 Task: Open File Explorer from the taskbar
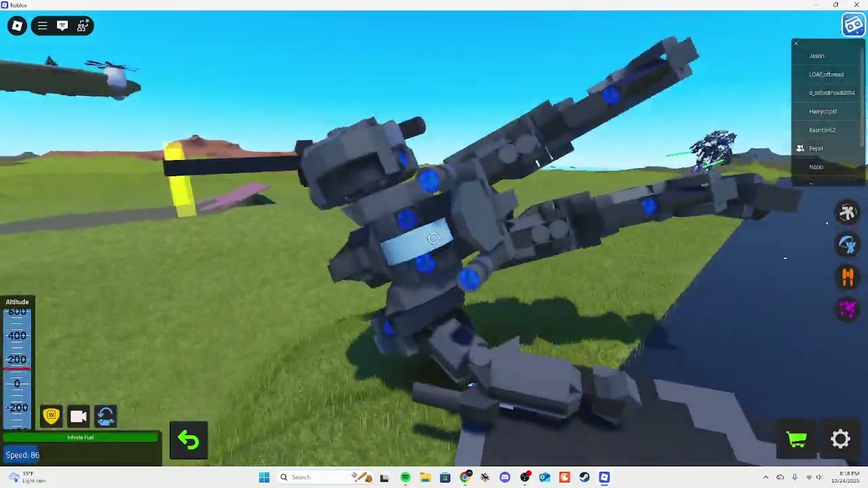pos(425,477)
